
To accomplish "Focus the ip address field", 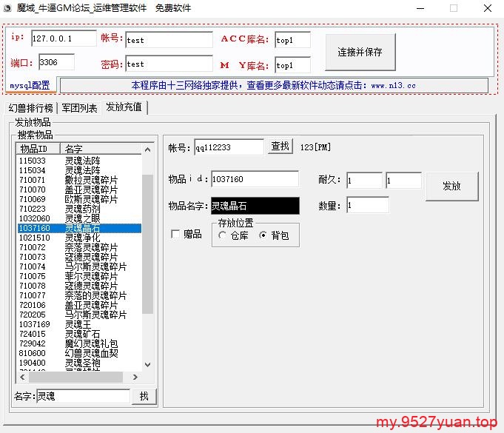I will [x=64, y=38].
